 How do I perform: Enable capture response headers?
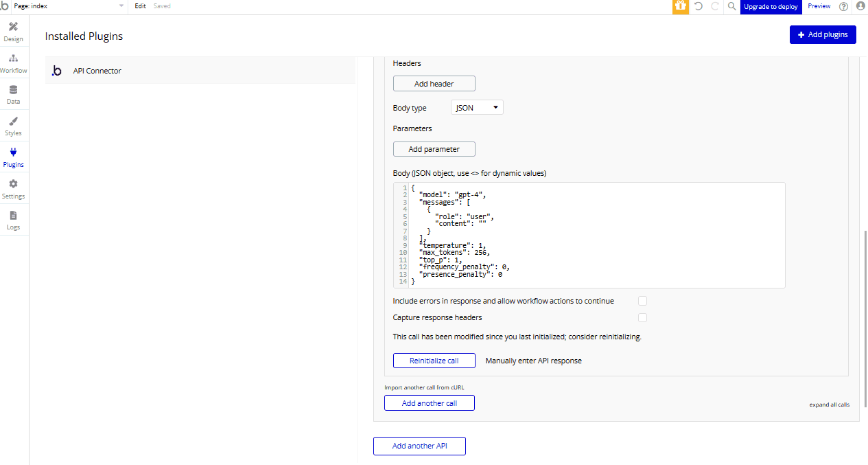coord(642,317)
